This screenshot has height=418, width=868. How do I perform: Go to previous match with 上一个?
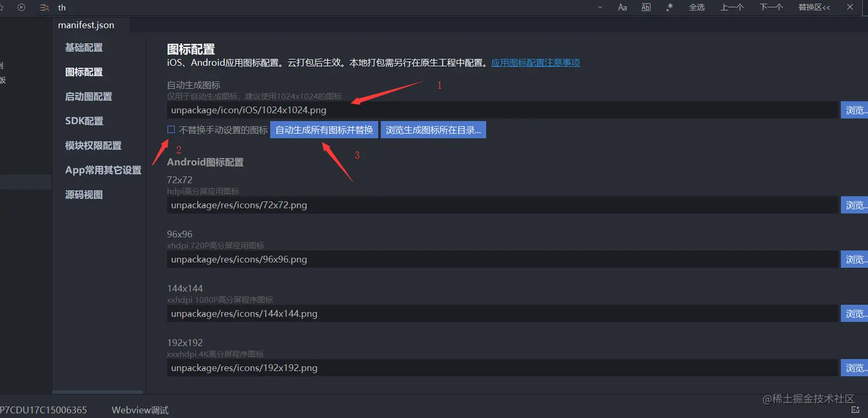click(732, 7)
